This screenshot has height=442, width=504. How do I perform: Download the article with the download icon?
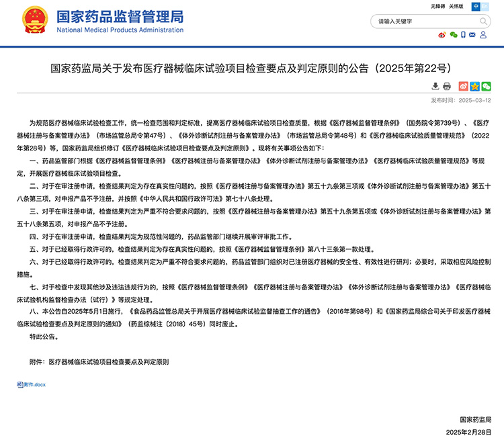(435, 86)
